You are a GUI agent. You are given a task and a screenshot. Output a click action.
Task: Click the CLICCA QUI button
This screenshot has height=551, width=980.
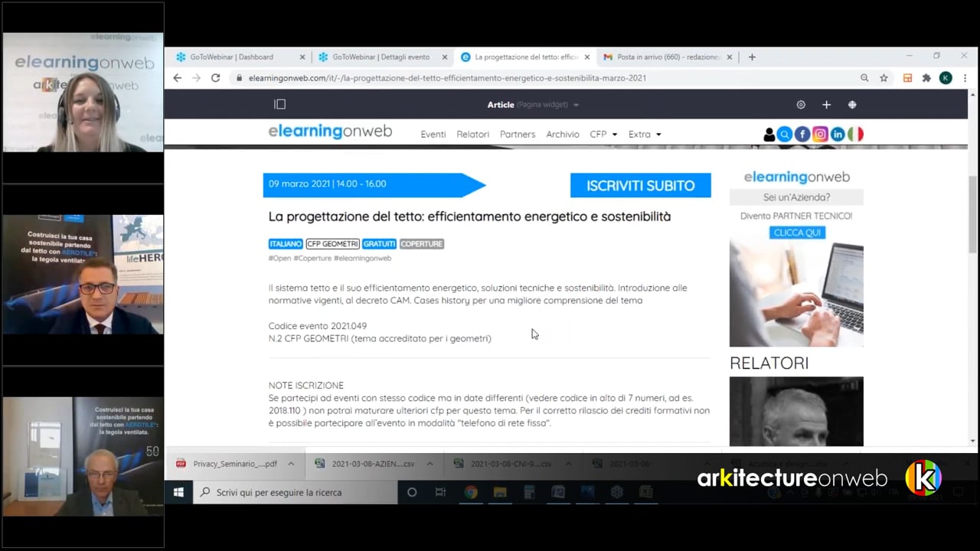797,232
